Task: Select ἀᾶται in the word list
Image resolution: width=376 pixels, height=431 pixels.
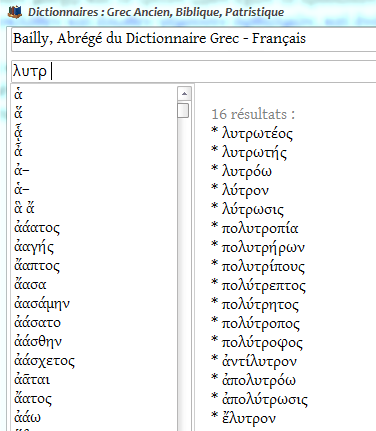Action: 32,380
